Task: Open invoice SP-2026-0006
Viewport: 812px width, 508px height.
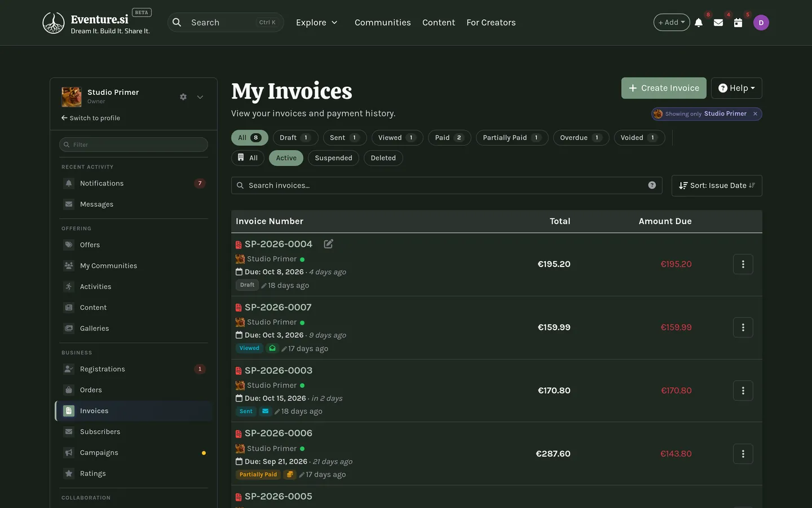Action: click(278, 433)
